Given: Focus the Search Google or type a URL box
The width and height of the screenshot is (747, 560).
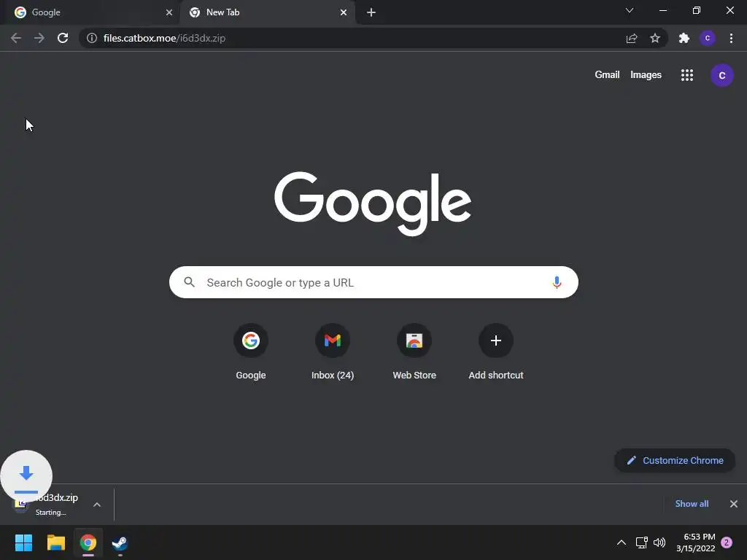Looking at the screenshot, I should click(x=373, y=282).
